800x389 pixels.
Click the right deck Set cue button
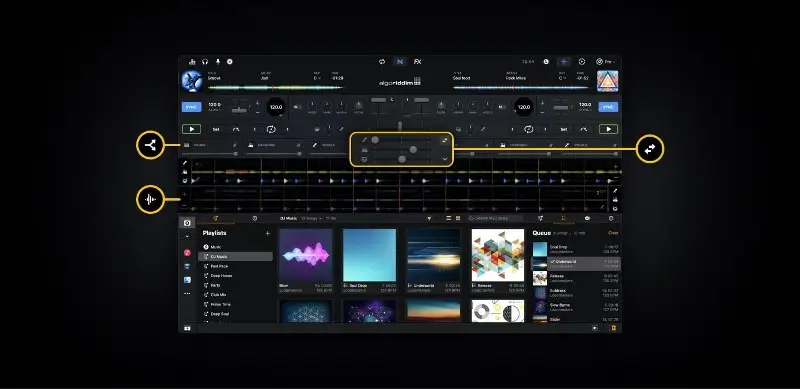click(x=564, y=130)
